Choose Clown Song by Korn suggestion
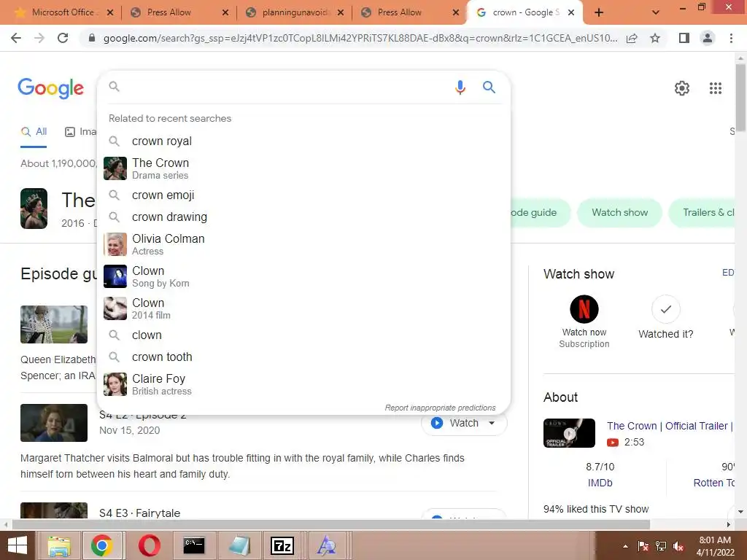747x560 pixels. pyautogui.click(x=304, y=276)
